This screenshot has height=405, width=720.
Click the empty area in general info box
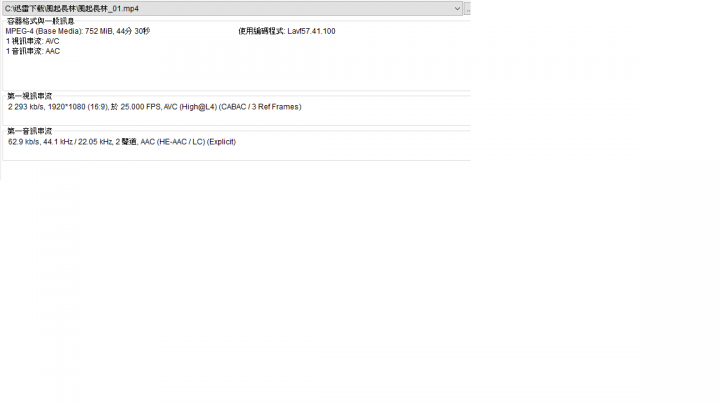click(236, 73)
